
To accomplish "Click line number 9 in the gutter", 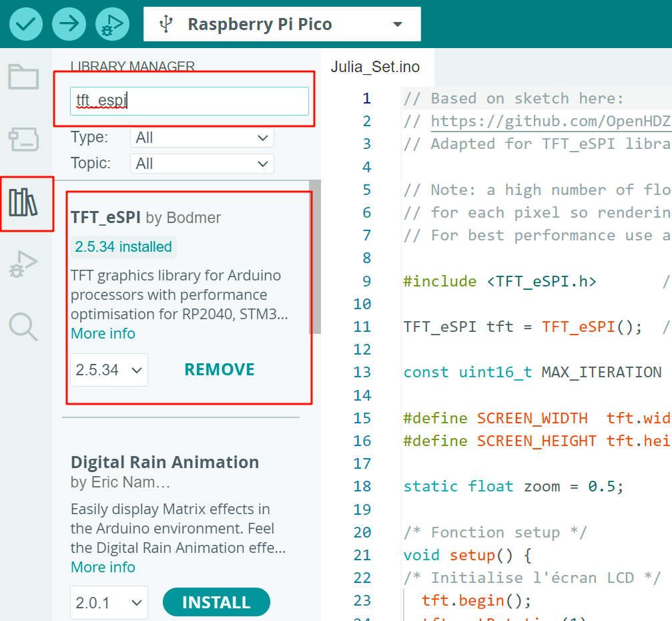I will [367, 281].
